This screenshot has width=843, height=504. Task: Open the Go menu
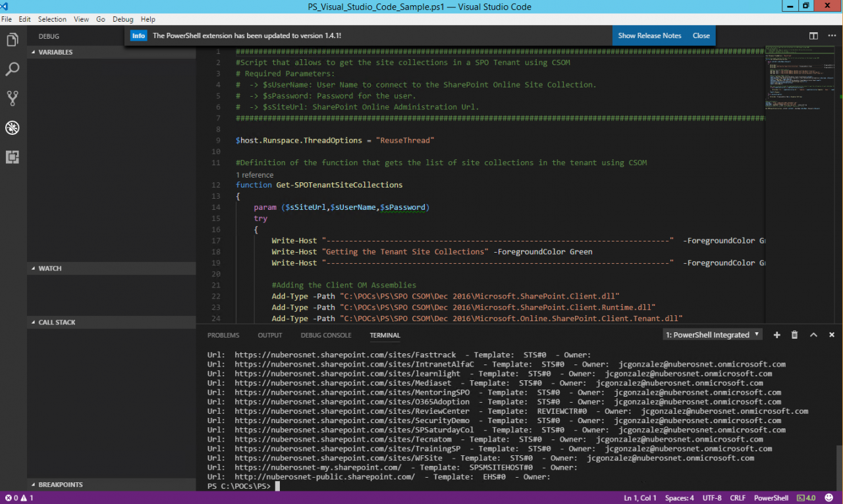click(x=101, y=19)
